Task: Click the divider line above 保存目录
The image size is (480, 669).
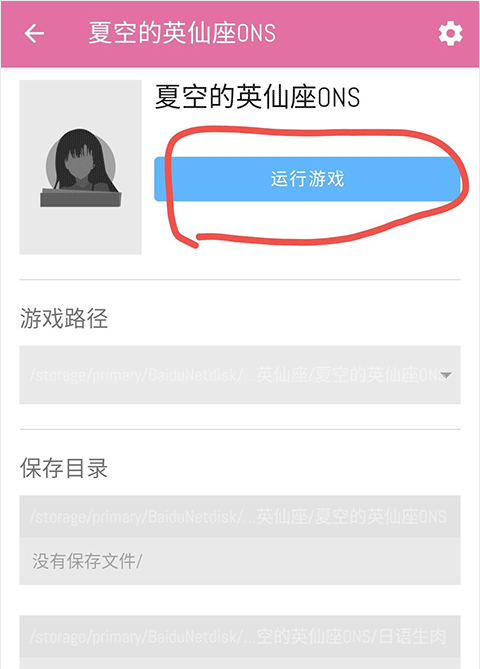Action: [x=240, y=429]
